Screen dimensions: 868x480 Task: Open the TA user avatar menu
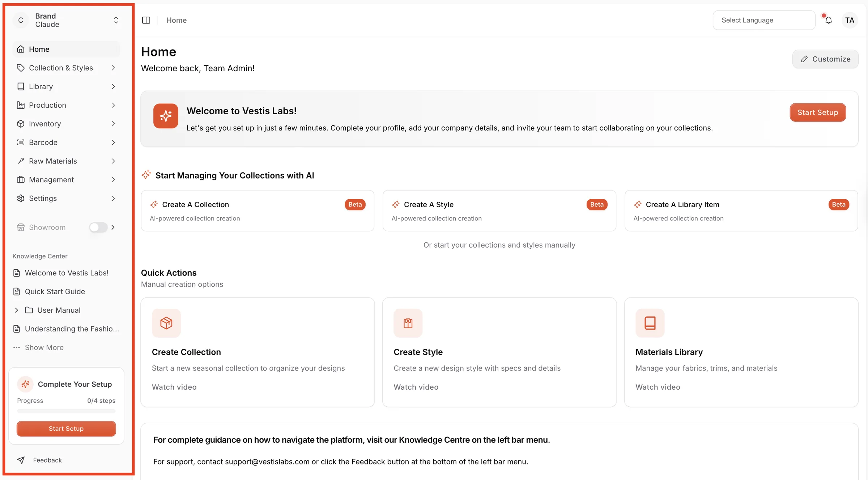point(850,20)
